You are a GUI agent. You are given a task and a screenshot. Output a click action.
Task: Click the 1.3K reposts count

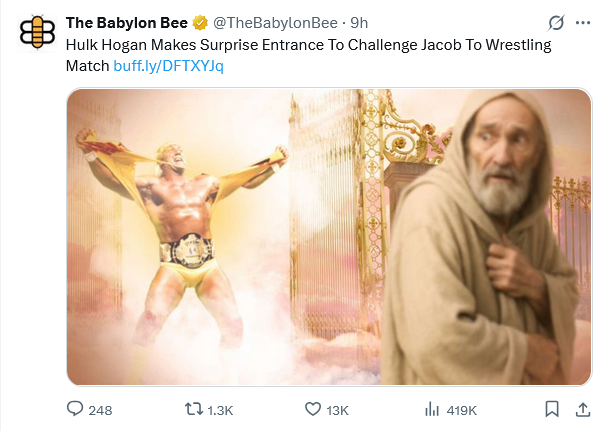[221, 410]
